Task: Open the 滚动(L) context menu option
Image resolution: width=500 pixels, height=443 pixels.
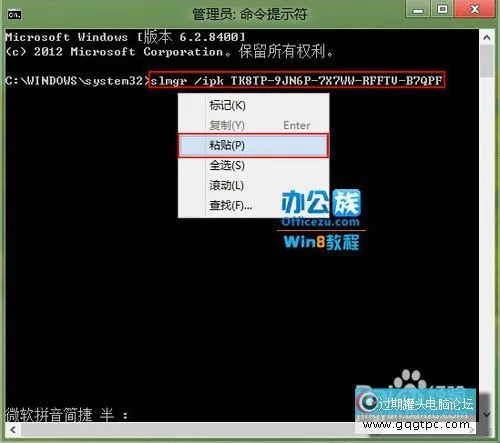Action: point(253,185)
